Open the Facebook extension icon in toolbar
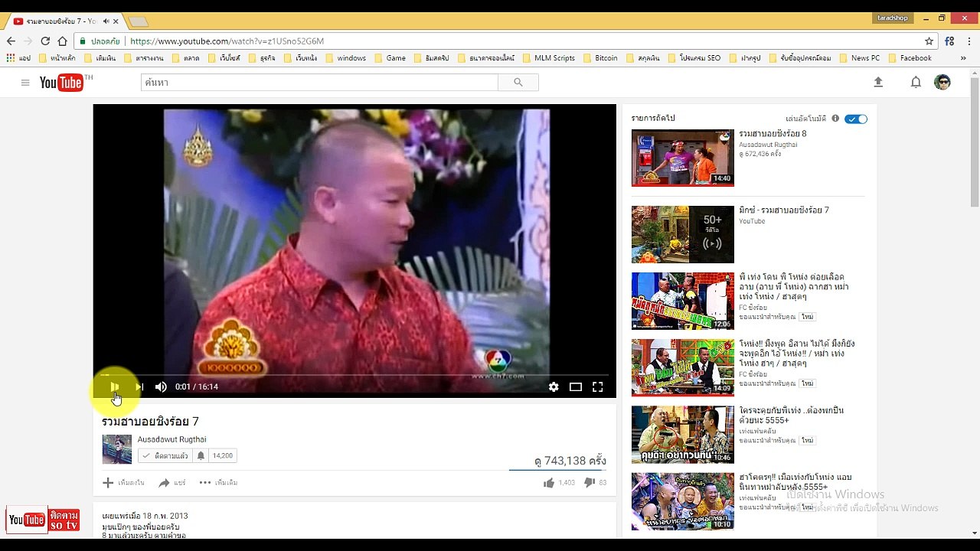Viewport: 980px width, 551px height. 949,41
